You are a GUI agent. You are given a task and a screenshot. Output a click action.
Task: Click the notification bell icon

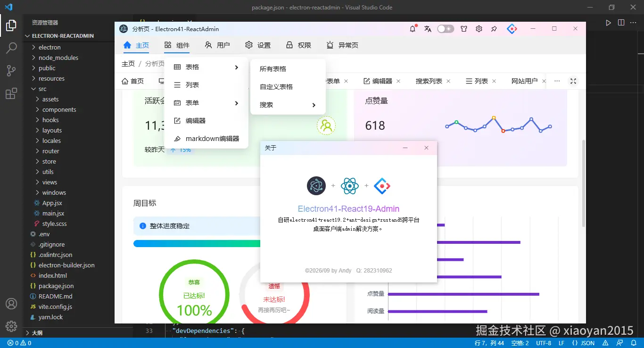(413, 29)
